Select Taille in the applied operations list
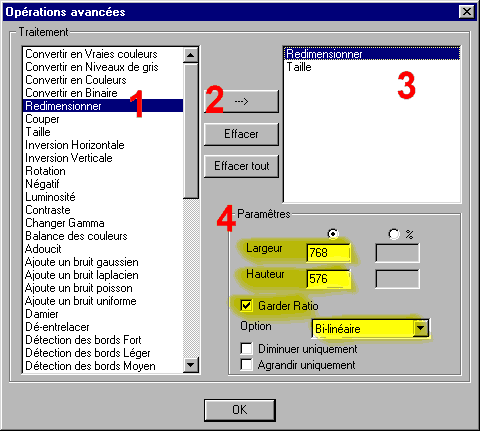Viewport: 480px width, 431px height. [299, 67]
